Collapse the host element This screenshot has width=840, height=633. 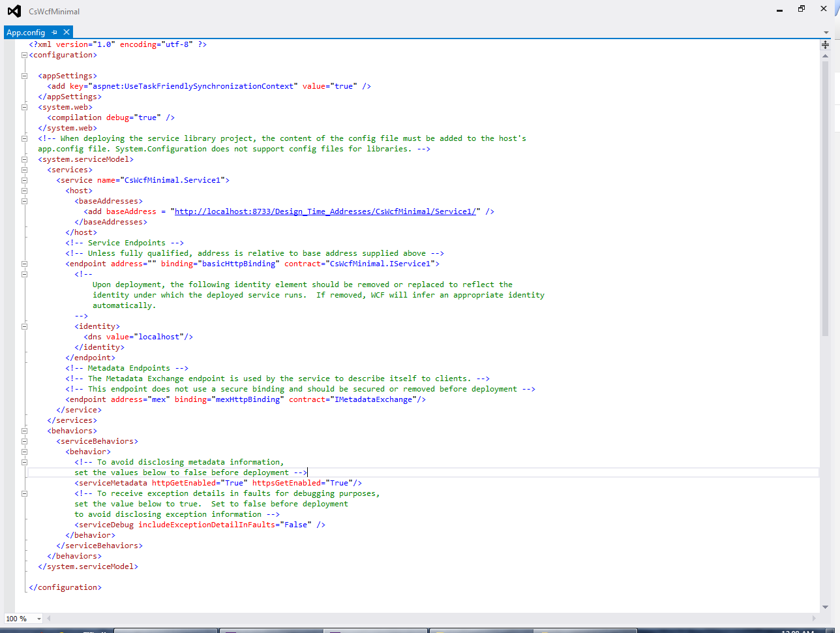[x=24, y=190]
